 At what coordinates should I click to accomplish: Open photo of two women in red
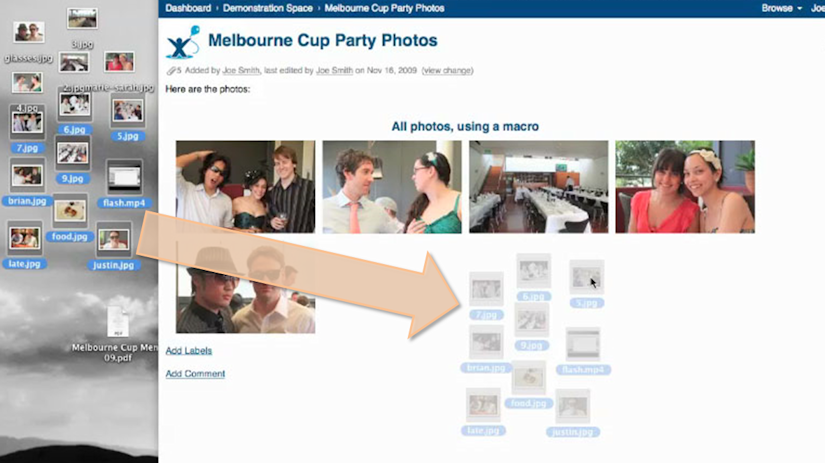(685, 187)
